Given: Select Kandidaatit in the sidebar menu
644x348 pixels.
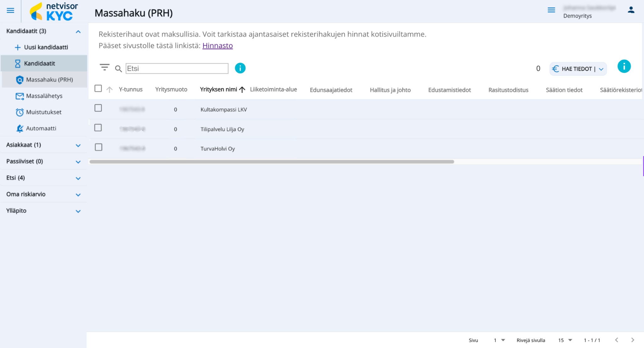Looking at the screenshot, I should point(40,64).
